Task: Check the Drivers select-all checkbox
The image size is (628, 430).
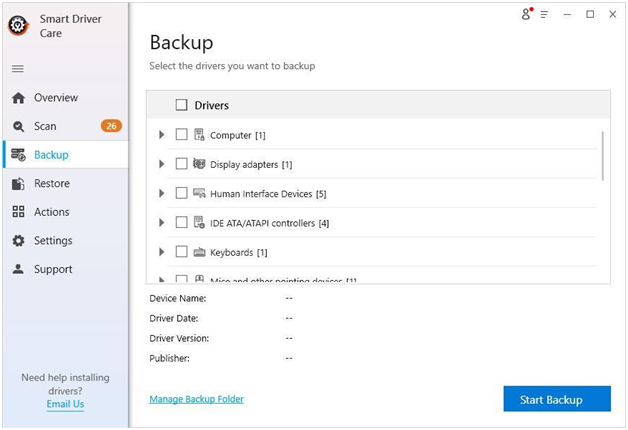Action: tap(181, 105)
